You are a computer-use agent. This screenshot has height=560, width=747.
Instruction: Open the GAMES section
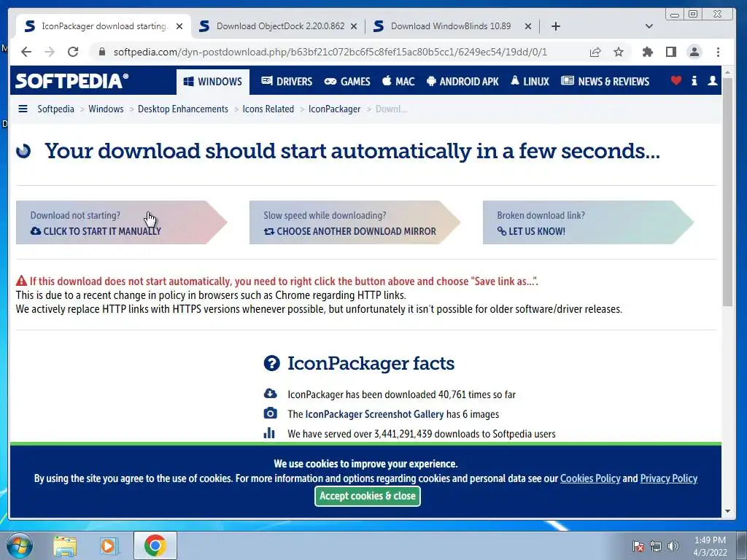tap(347, 82)
